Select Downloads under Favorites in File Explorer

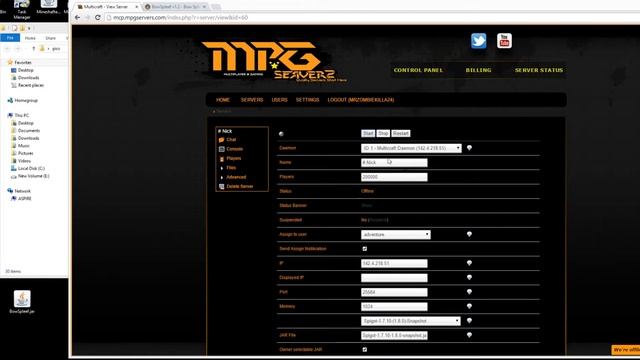click(28, 78)
